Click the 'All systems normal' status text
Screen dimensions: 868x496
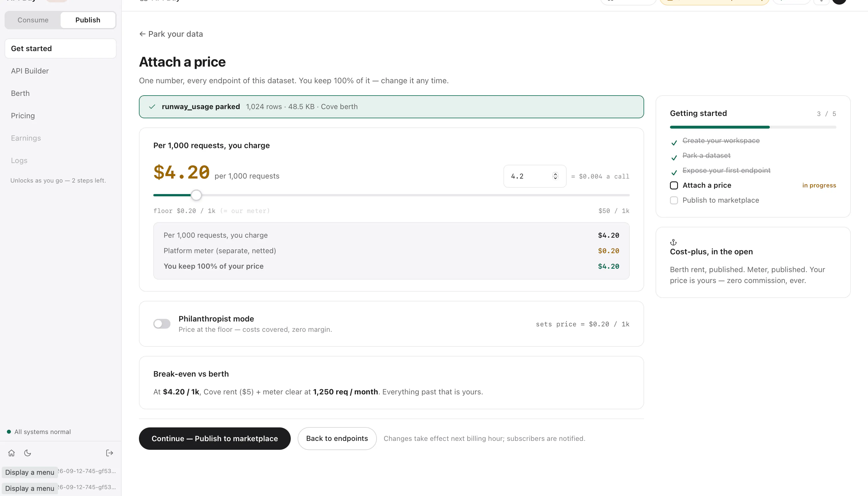coord(42,432)
